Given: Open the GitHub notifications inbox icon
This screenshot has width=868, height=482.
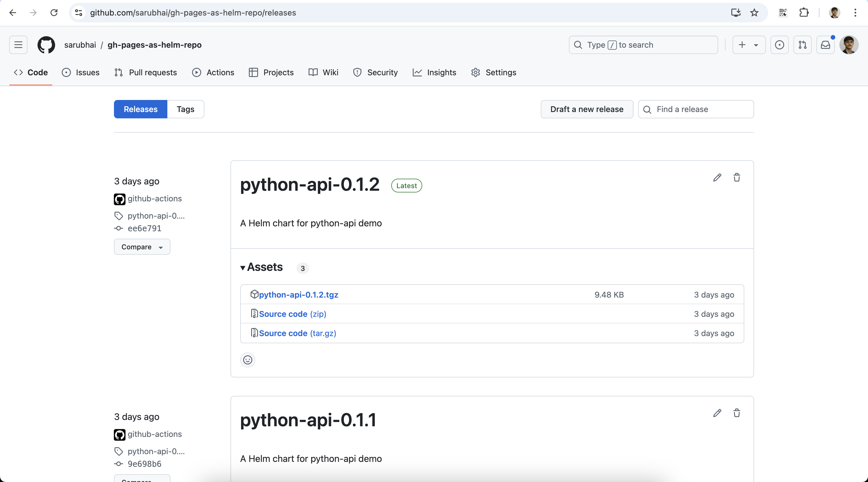Looking at the screenshot, I should [825, 45].
